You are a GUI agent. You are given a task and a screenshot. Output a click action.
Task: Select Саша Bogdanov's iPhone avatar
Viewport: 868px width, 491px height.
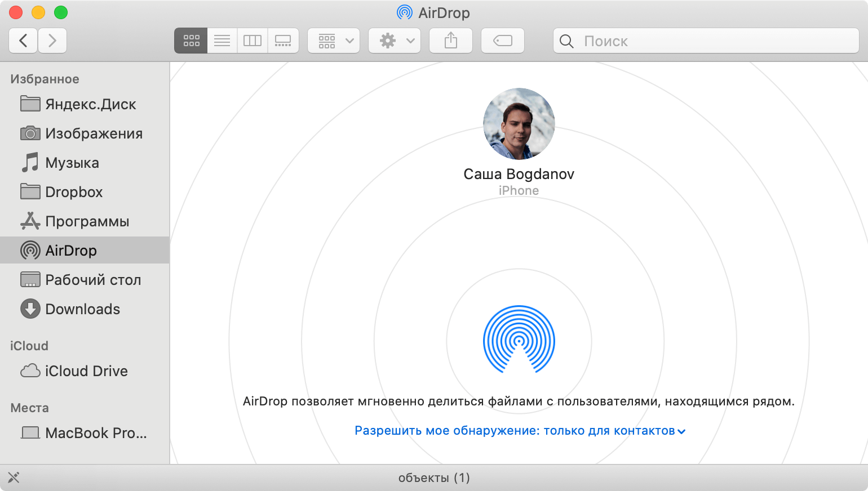point(519,124)
